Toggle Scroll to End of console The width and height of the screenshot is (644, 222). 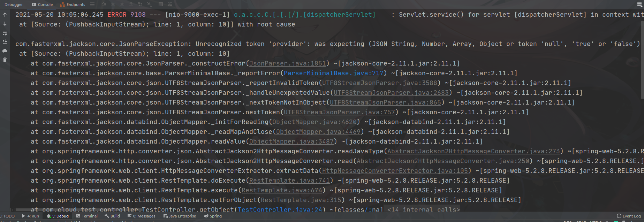point(5,42)
